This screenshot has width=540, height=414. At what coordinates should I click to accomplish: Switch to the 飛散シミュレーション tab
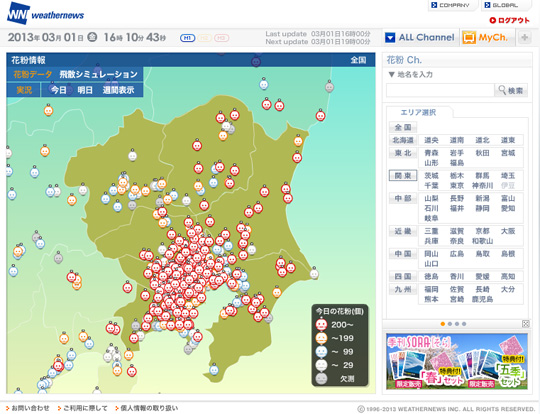pos(98,74)
